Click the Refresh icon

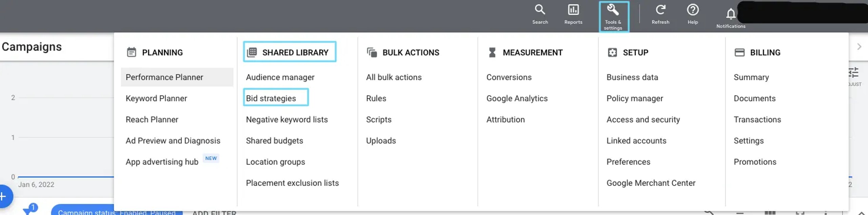tap(660, 10)
